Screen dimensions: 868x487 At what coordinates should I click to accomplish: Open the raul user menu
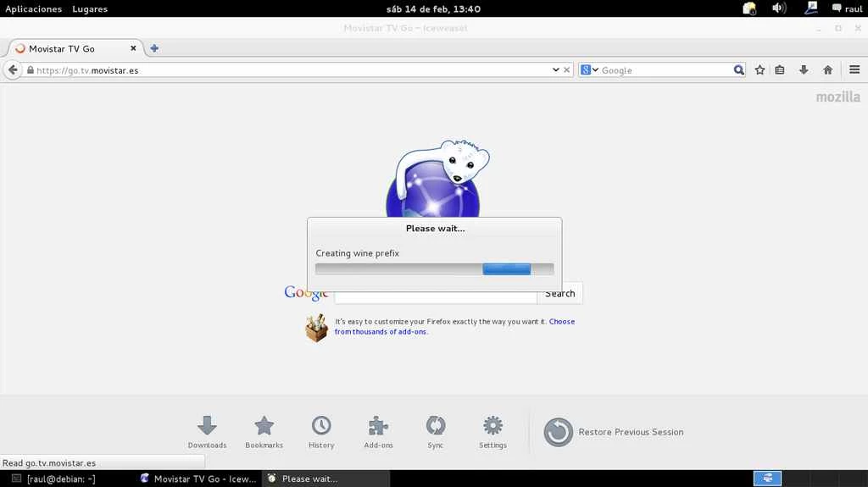848,8
